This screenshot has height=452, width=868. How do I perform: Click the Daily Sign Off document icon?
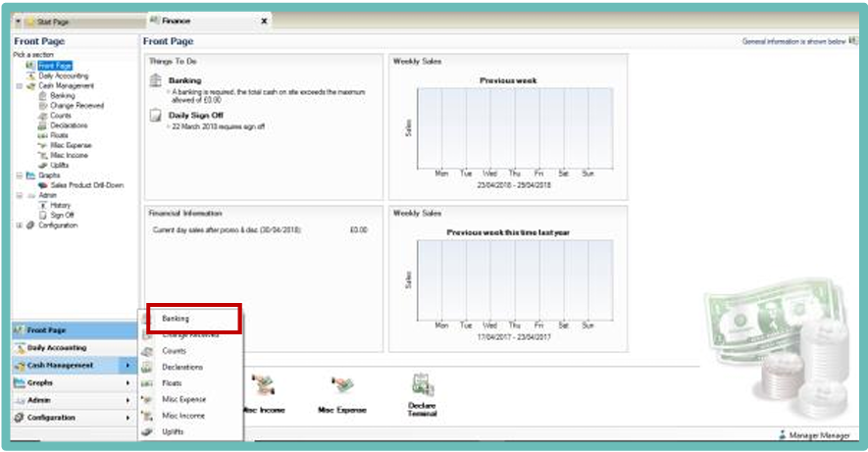coord(155,116)
